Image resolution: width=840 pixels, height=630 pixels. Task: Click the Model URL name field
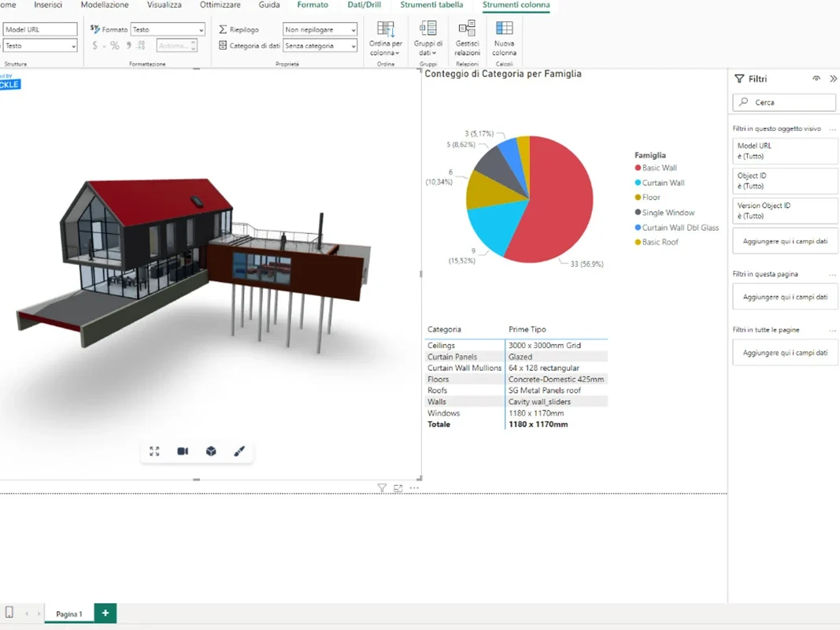click(x=39, y=29)
